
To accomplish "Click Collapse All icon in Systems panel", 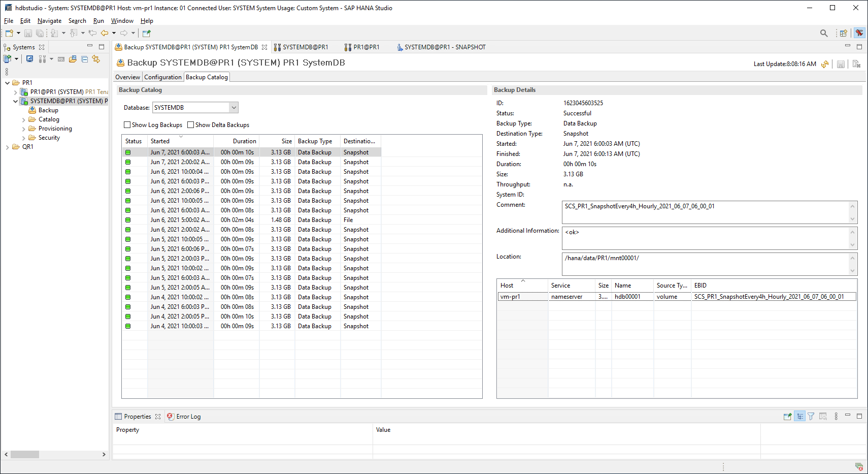I will pyautogui.click(x=84, y=59).
